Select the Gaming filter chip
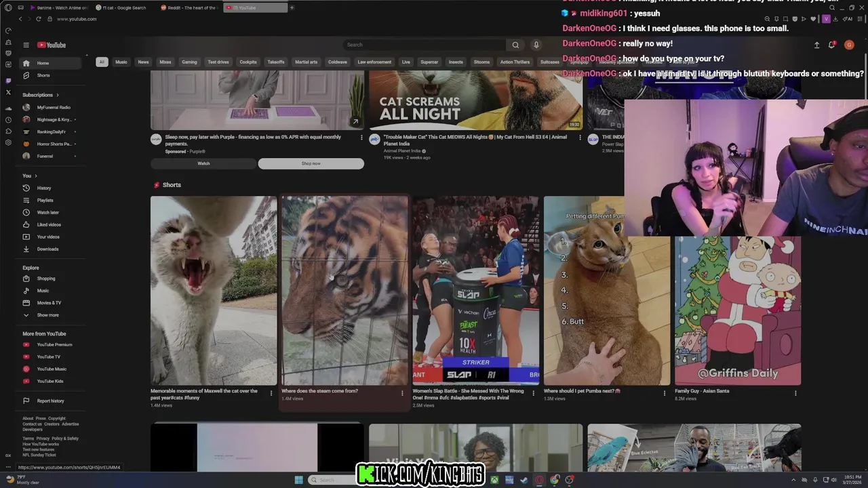The width and height of the screenshot is (868, 488). click(189, 62)
